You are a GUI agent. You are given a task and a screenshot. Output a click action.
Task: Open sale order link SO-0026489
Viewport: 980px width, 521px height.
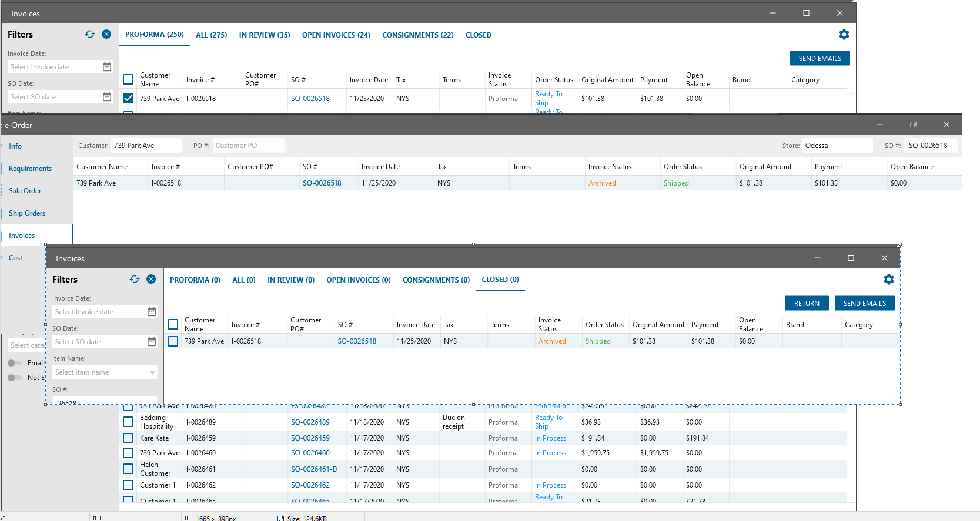[x=310, y=422]
